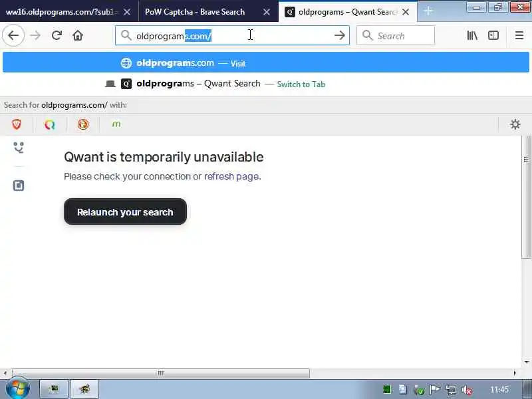
Task: Open search settings gear icon
Action: pos(515,124)
